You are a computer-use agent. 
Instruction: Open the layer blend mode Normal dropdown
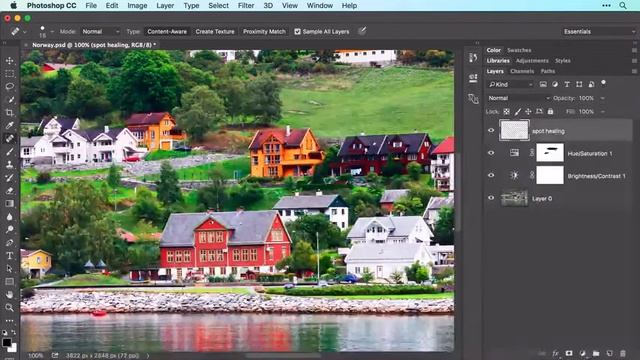(x=519, y=98)
